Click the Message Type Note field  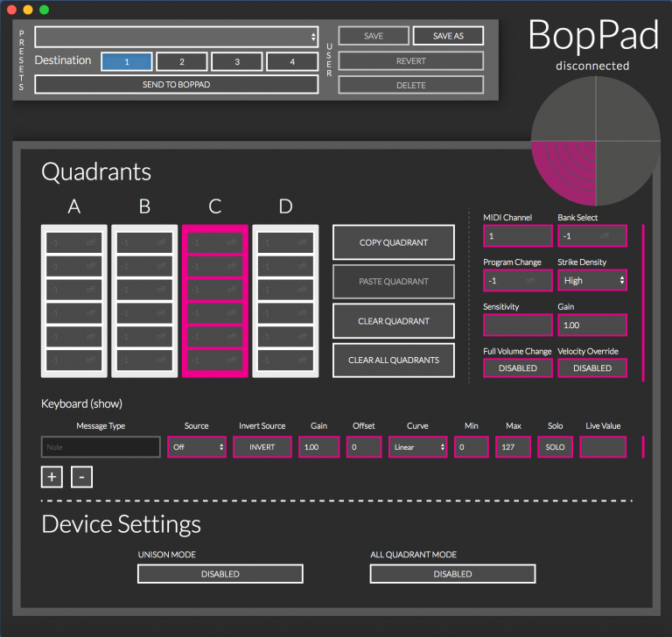pos(101,447)
